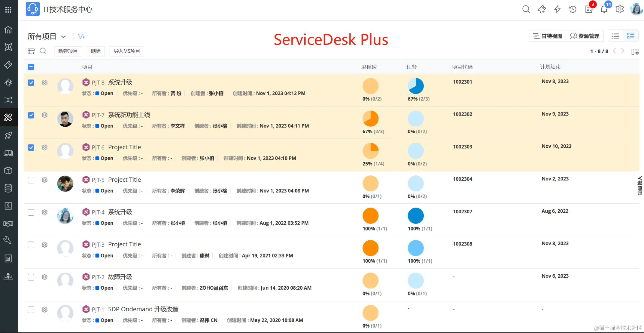Click the PJT-4 orange milestone progress circle
The height and width of the screenshot is (333, 644).
coord(370,216)
